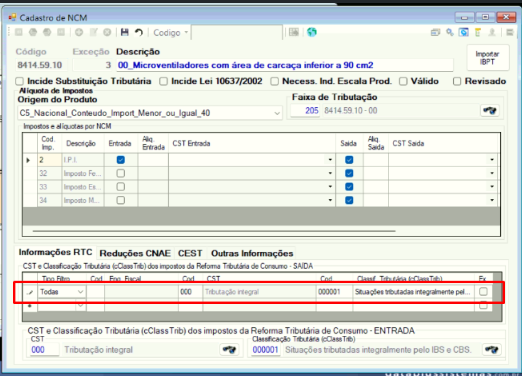
Task: Toggle Incide Lei 10637/2002 checkbox
Action: pyautogui.click(x=163, y=81)
